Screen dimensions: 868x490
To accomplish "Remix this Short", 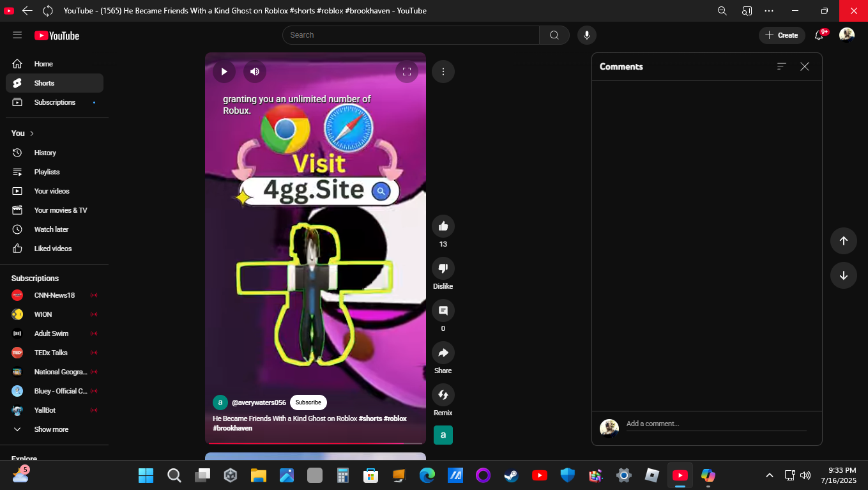I will click(443, 395).
